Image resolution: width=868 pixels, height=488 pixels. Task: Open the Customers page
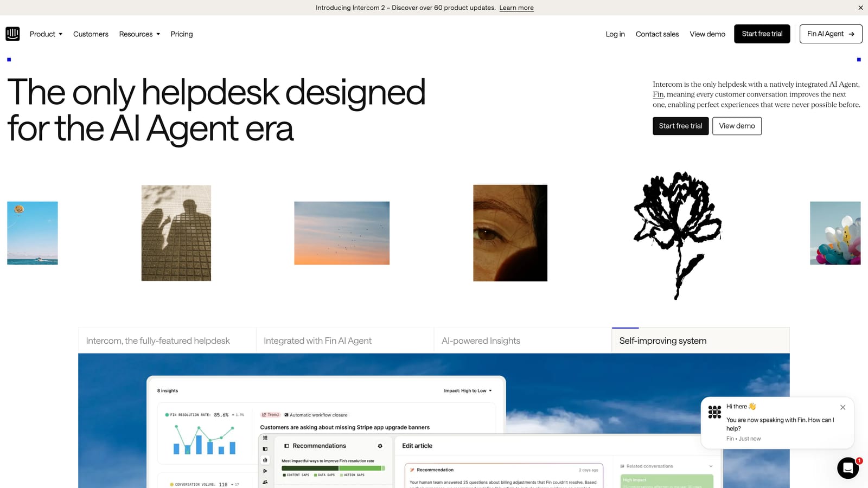coord(91,34)
